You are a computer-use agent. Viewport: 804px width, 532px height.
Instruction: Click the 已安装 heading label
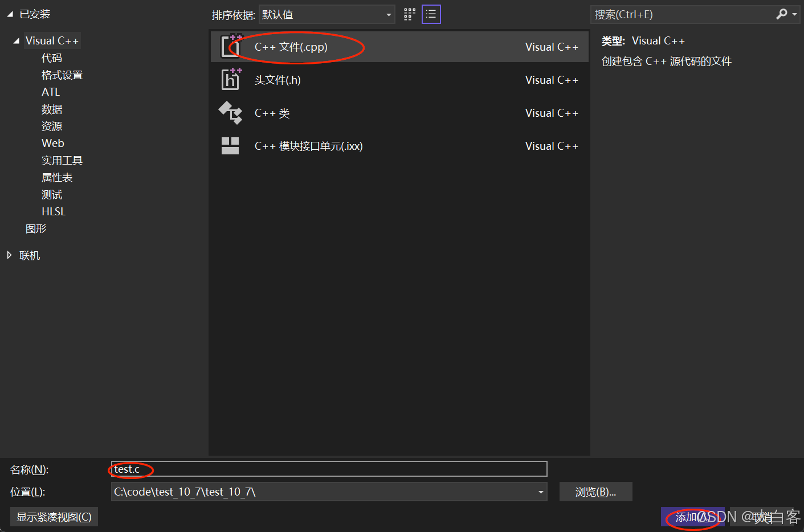(x=35, y=14)
